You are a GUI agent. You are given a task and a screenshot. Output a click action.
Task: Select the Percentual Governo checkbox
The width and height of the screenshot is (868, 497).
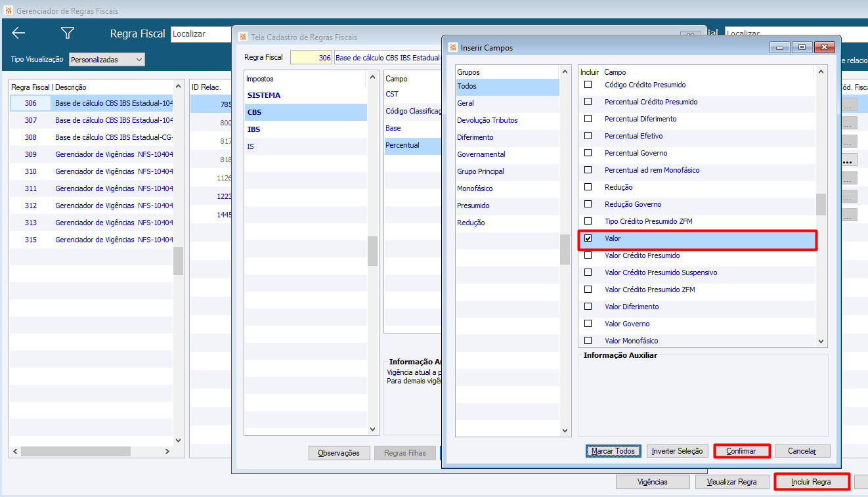click(x=588, y=153)
